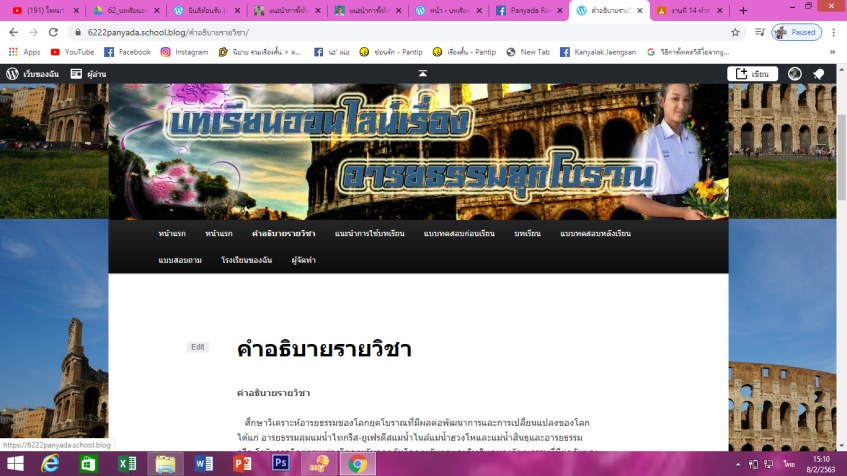Image resolution: width=847 pixels, height=476 pixels.
Task: Click the Edit button beside the title
Action: (198, 347)
